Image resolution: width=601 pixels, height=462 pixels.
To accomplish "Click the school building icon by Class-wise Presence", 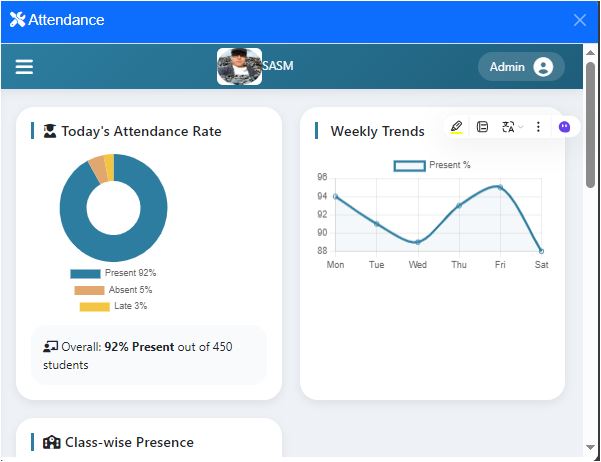I will (x=52, y=442).
